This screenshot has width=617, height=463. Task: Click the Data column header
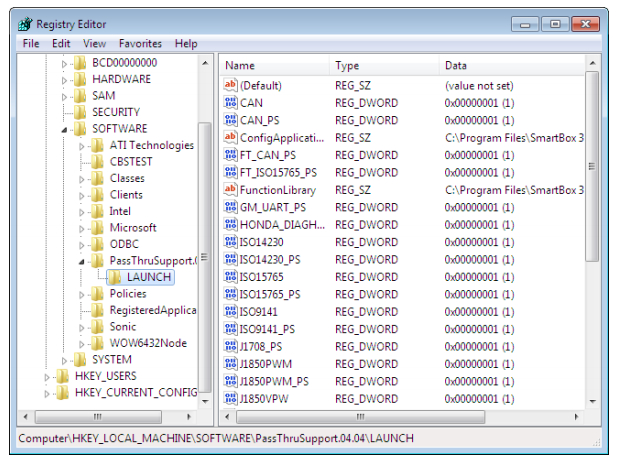pos(510,66)
